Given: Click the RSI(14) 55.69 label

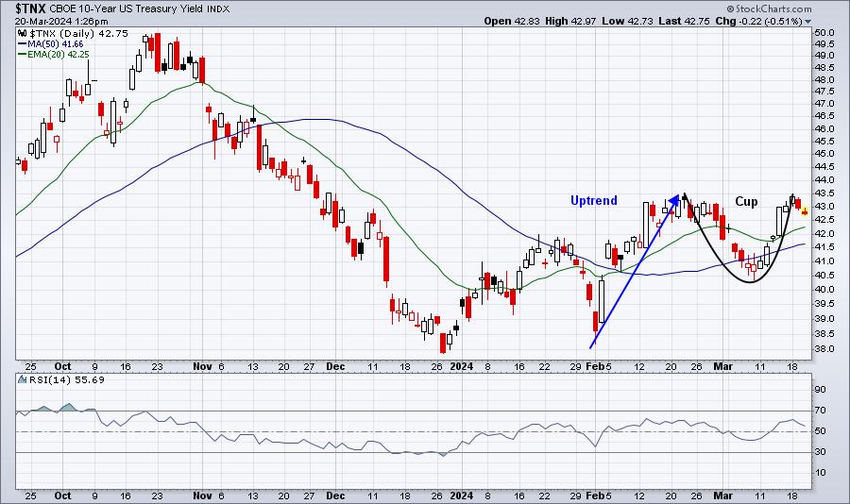Looking at the screenshot, I should [67, 380].
